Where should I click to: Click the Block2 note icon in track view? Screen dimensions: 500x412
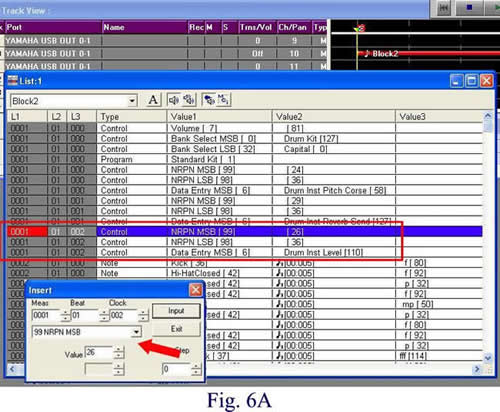367,54
